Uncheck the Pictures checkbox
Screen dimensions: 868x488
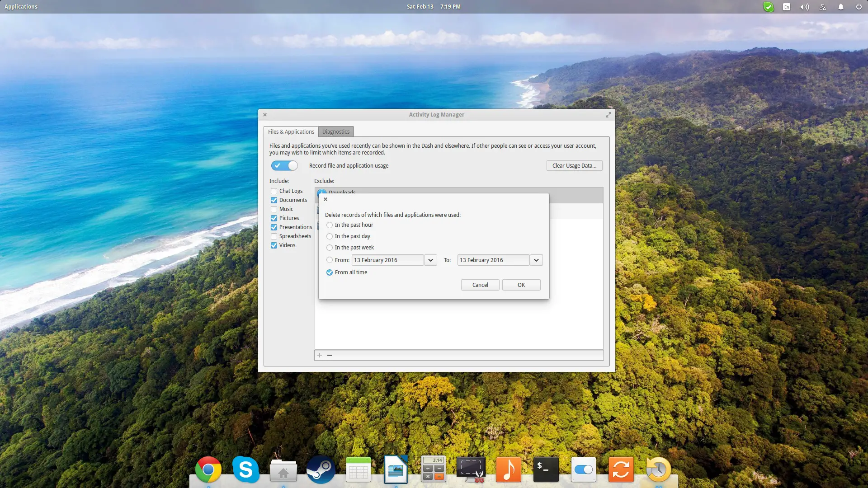coord(274,218)
